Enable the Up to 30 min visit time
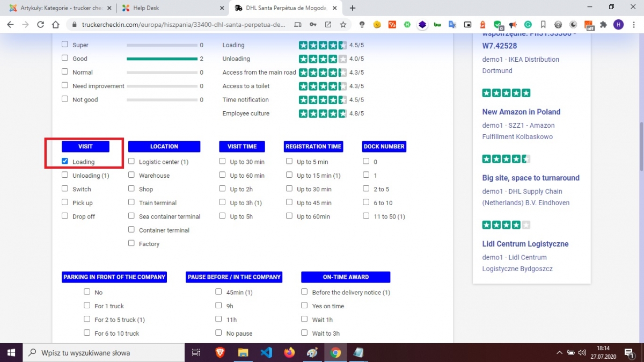This screenshot has width=644, height=362. point(223,161)
